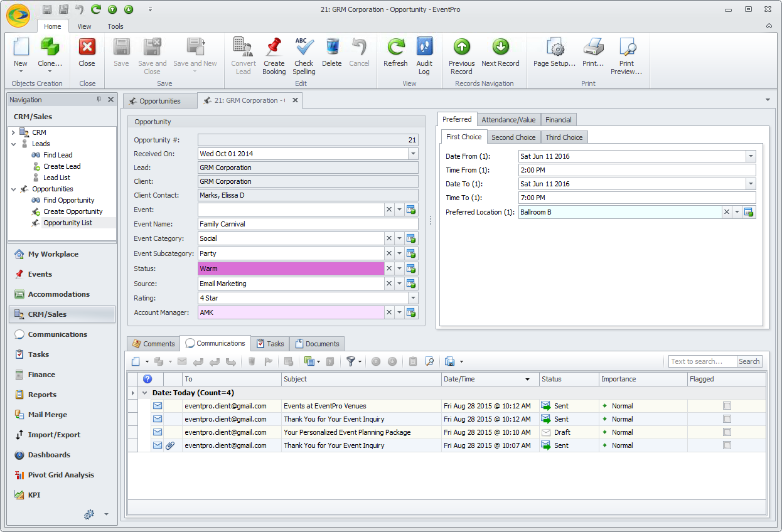Image resolution: width=782 pixels, height=532 pixels.
Task: Click the Print icon in the ribbon
Action: point(592,48)
